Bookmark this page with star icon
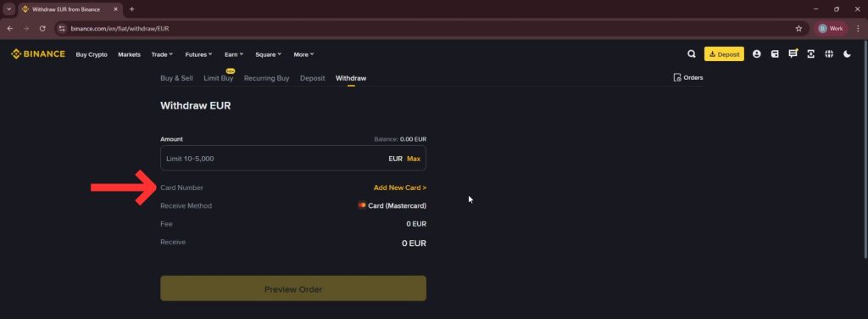This screenshot has height=319, width=868. (798, 28)
